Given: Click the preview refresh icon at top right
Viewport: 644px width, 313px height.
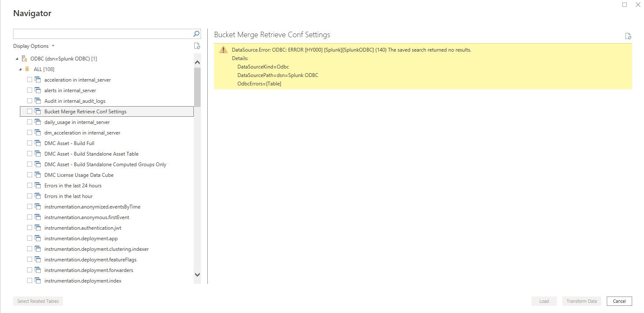Looking at the screenshot, I should 628,36.
